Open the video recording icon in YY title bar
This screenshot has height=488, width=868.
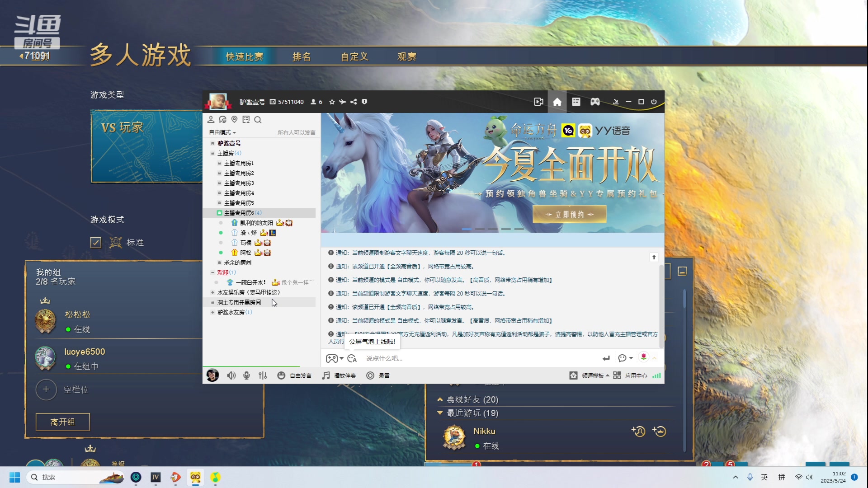tap(538, 102)
